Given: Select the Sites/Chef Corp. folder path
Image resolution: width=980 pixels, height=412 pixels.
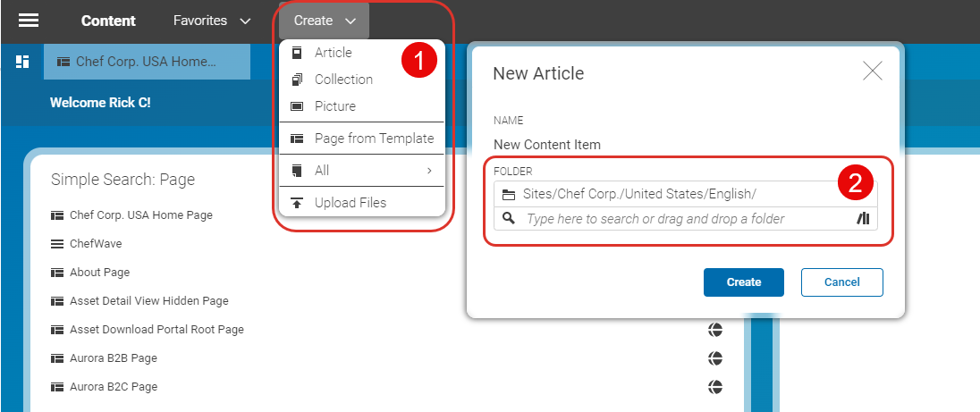Looking at the screenshot, I should (x=639, y=194).
